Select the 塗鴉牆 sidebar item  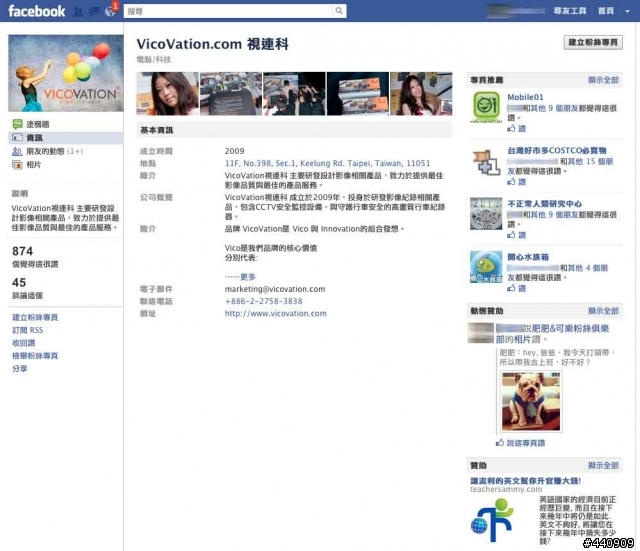38,124
